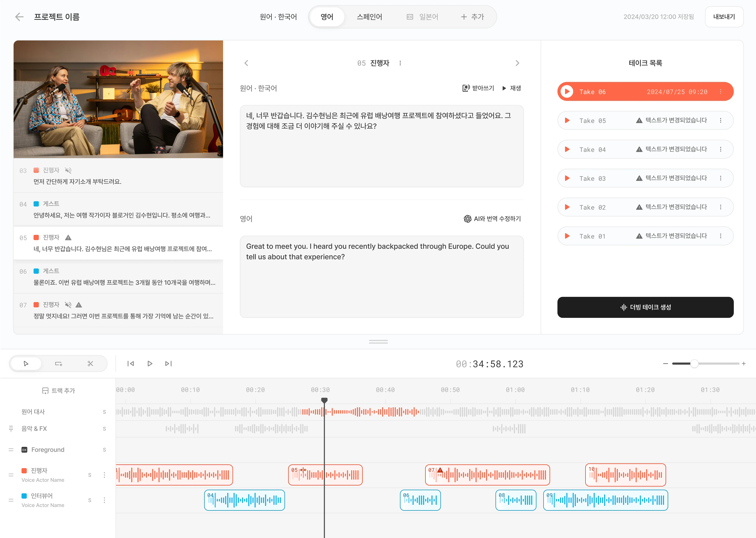
Task: Grab the 인터뷰어 track reorder handle
Action: 11,500
